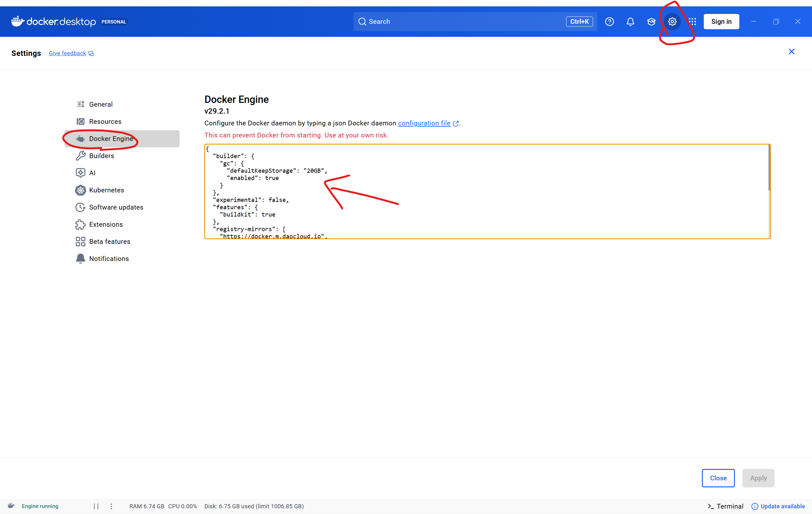812x514 pixels.
Task: Click the Give feedback link
Action: click(68, 53)
